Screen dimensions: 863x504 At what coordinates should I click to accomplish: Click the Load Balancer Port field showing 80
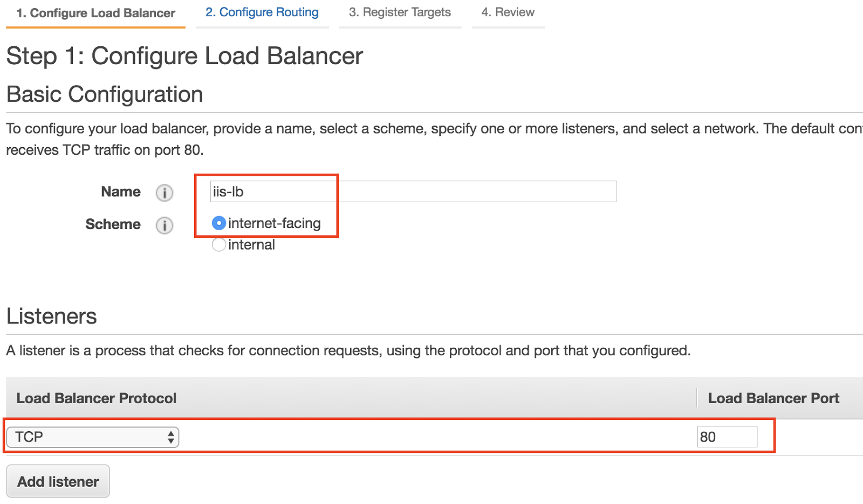coord(727,437)
